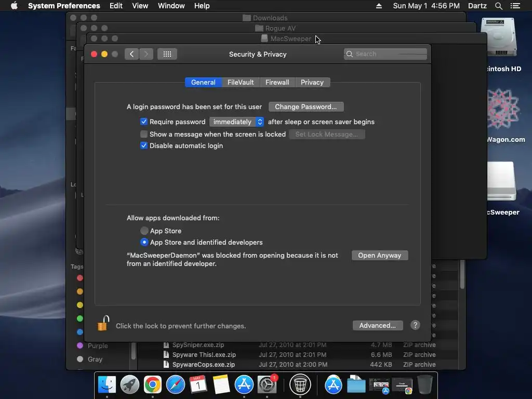This screenshot has width=532, height=399.
Task: Click the date and time in menu bar
Action: point(426,6)
